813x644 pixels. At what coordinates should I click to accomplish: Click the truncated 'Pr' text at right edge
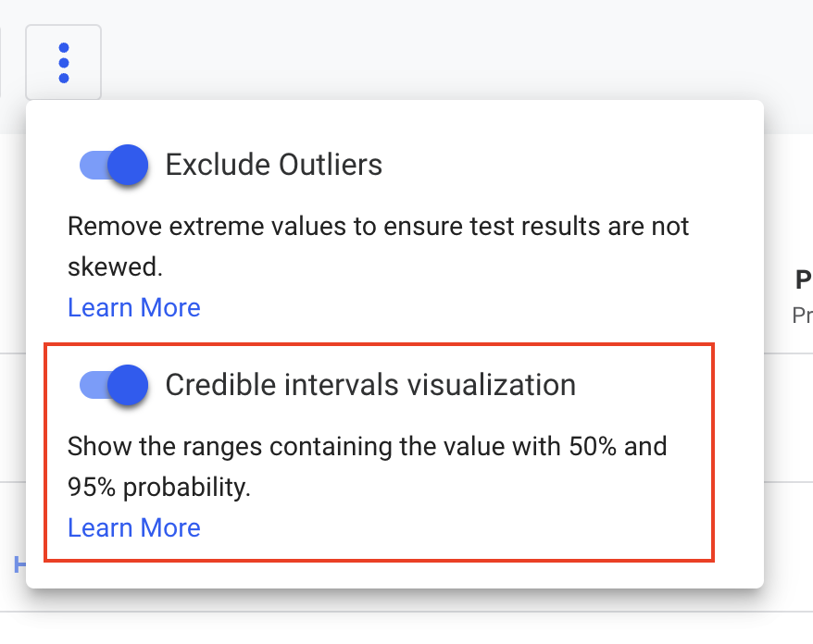[803, 315]
